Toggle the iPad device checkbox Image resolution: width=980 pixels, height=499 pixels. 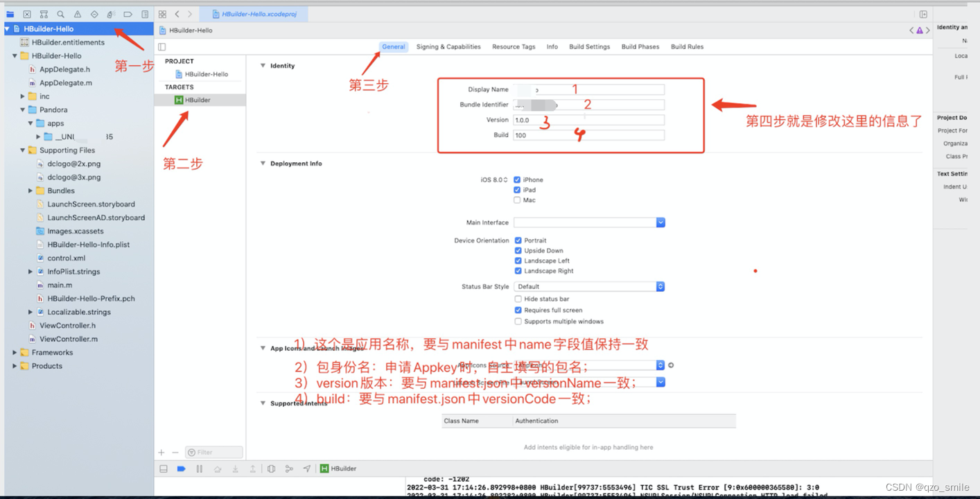[x=518, y=190]
